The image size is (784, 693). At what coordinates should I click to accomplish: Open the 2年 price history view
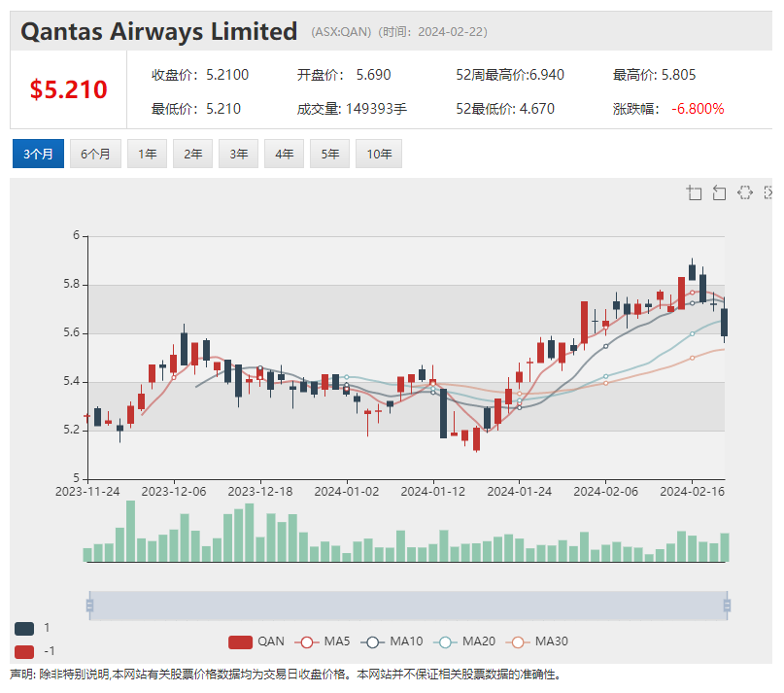point(192,153)
